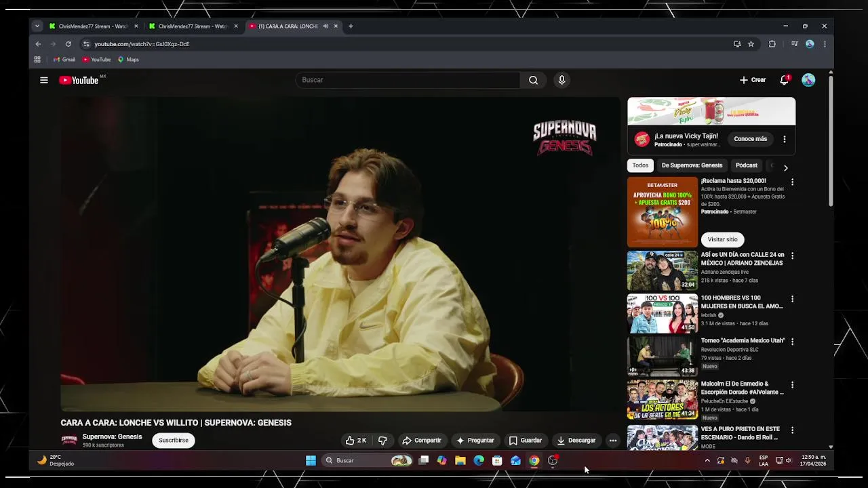Show more filter chips arrow

point(785,167)
